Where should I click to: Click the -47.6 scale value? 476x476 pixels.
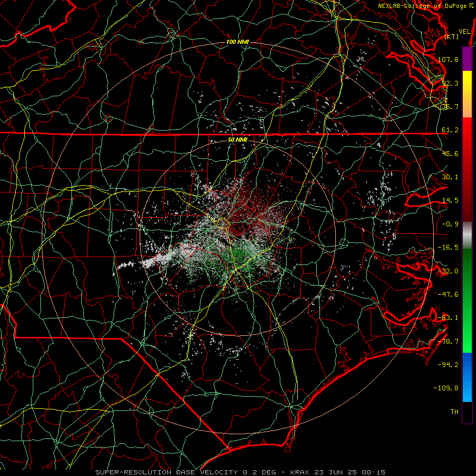coord(448,295)
